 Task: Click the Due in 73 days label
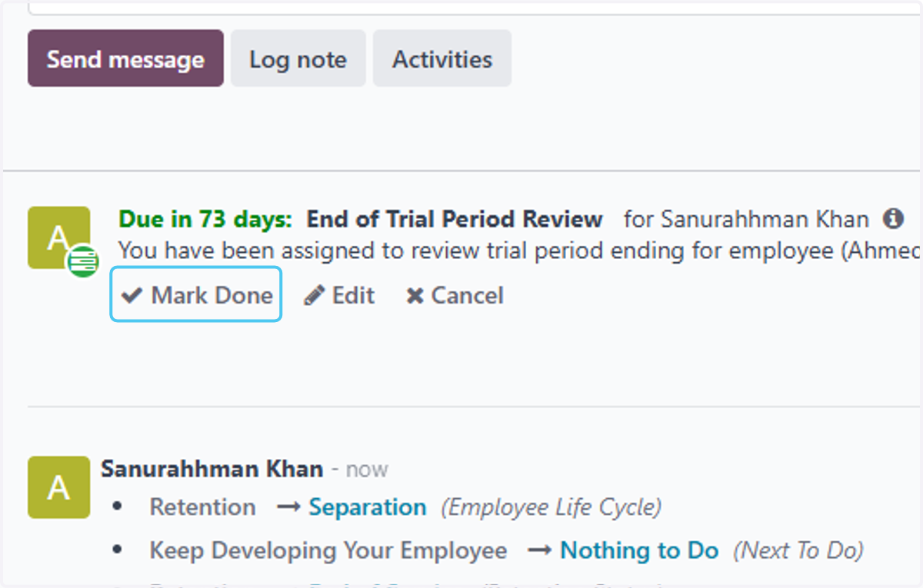click(205, 219)
